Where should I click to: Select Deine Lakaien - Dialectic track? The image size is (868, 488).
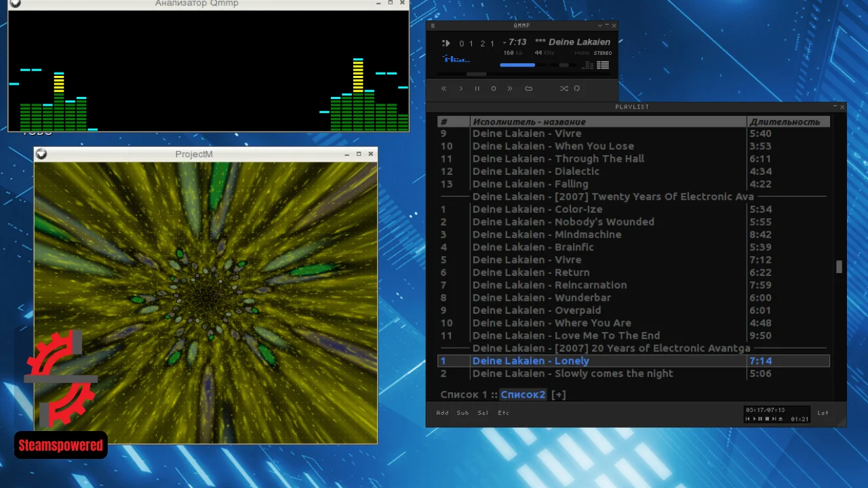(x=633, y=171)
